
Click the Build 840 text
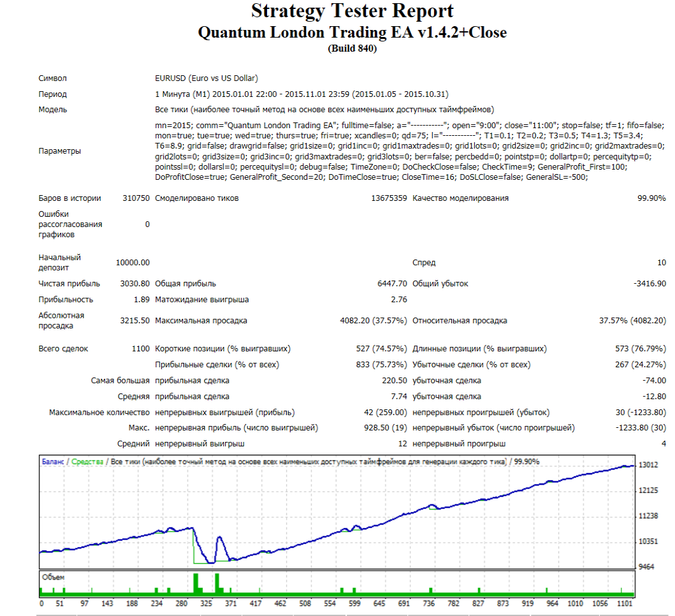(x=352, y=48)
